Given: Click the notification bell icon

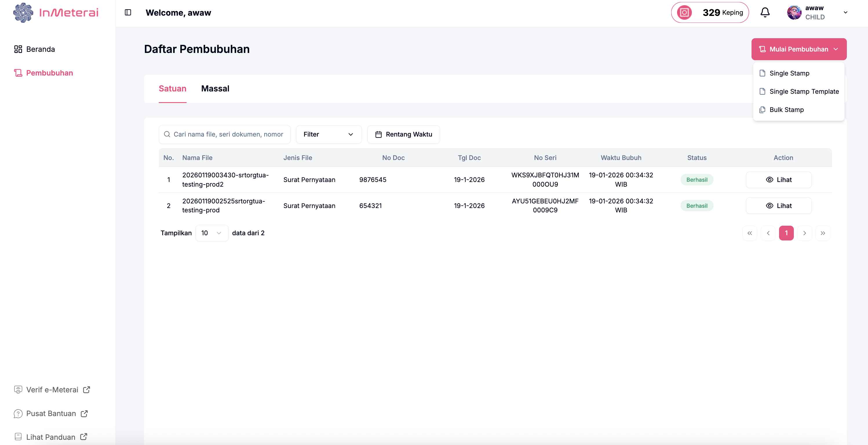Looking at the screenshot, I should pos(765,12).
